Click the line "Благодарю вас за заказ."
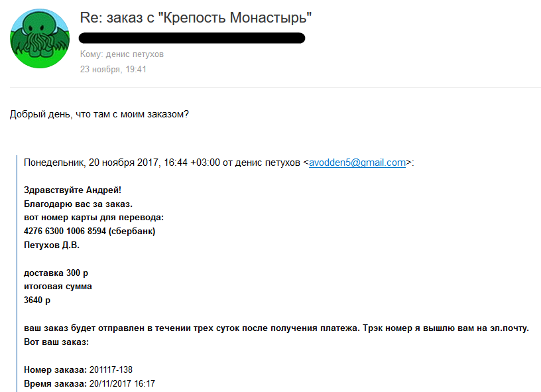 [x=78, y=204]
